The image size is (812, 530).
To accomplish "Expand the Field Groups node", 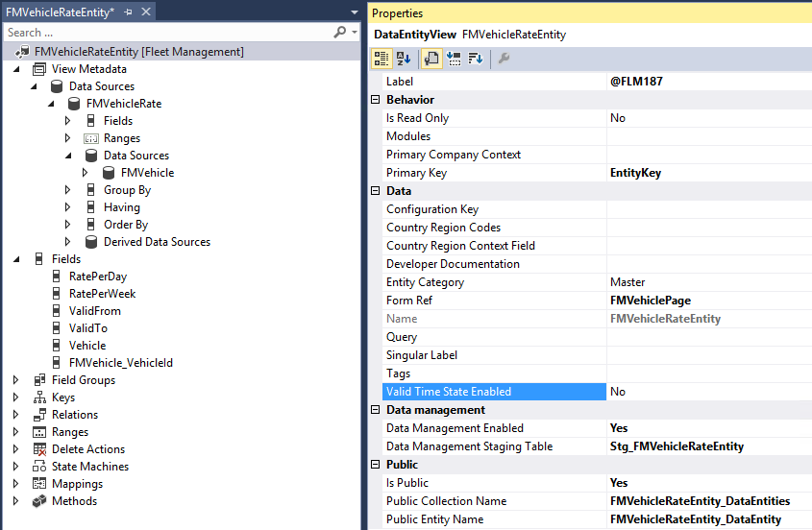I will coord(16,380).
